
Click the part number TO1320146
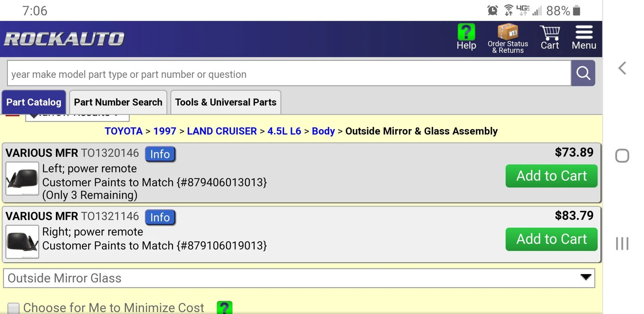pos(110,153)
